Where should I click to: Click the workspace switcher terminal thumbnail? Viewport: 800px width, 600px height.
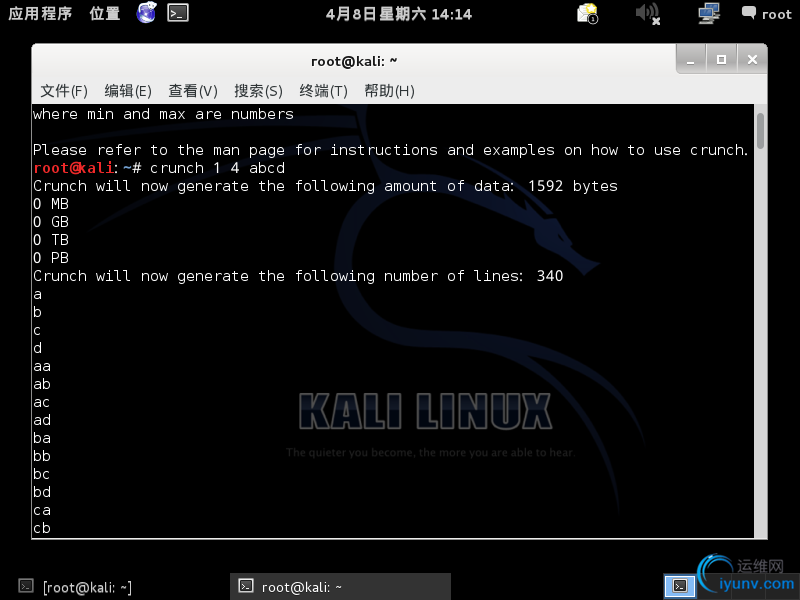[680, 585]
